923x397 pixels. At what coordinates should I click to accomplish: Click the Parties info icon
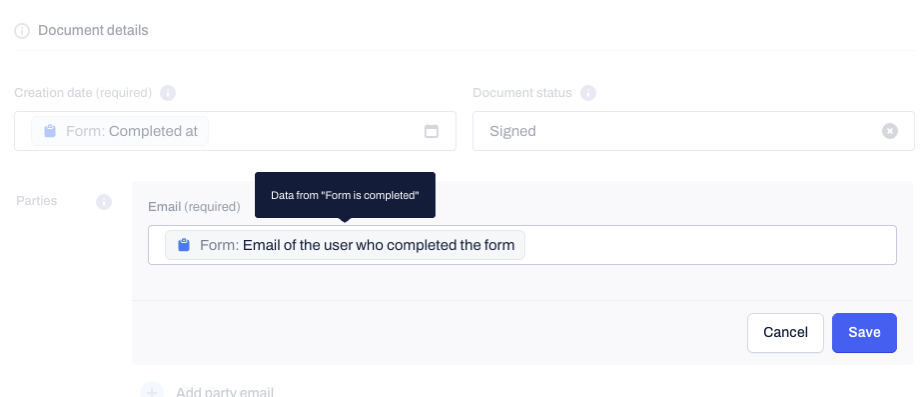pyautogui.click(x=104, y=202)
